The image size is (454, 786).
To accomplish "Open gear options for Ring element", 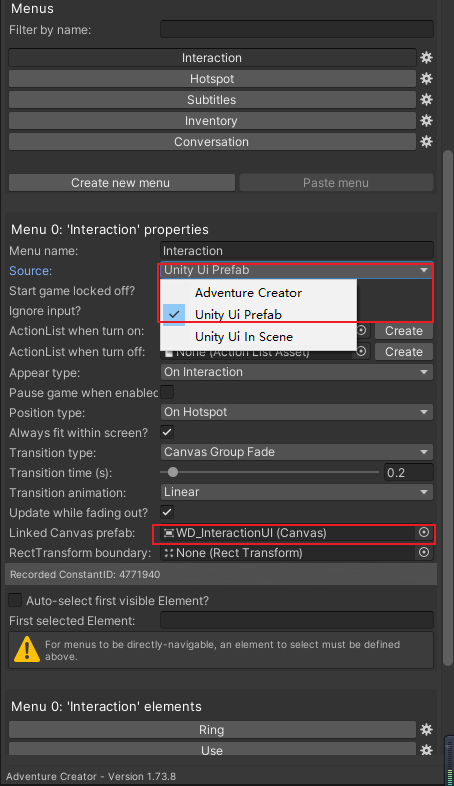I will 426,729.
